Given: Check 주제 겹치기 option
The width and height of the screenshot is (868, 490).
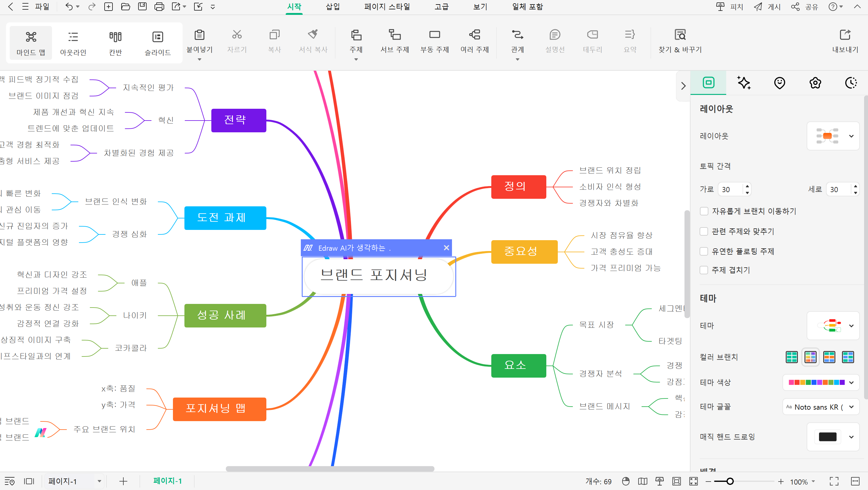Looking at the screenshot, I should tap(704, 270).
